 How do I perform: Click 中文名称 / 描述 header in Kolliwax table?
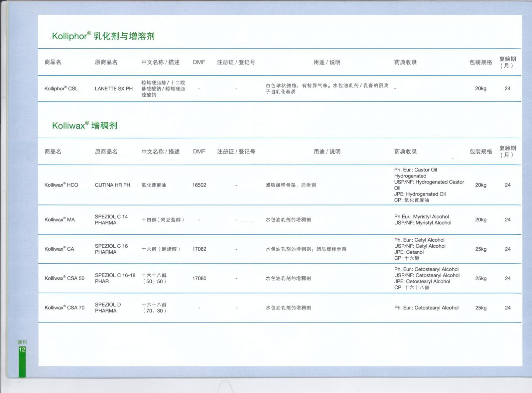click(161, 151)
